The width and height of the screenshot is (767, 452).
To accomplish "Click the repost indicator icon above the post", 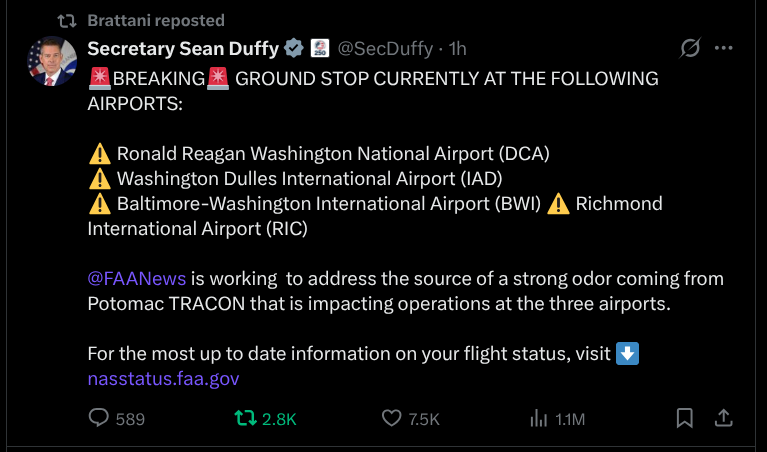I will tap(67, 20).
